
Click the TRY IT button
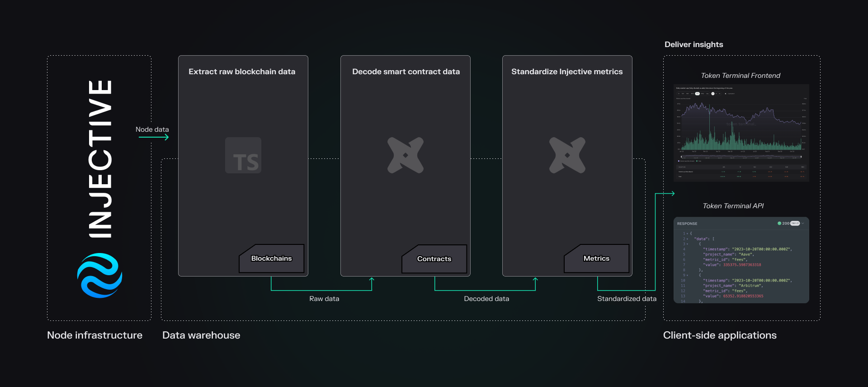pyautogui.click(x=795, y=223)
